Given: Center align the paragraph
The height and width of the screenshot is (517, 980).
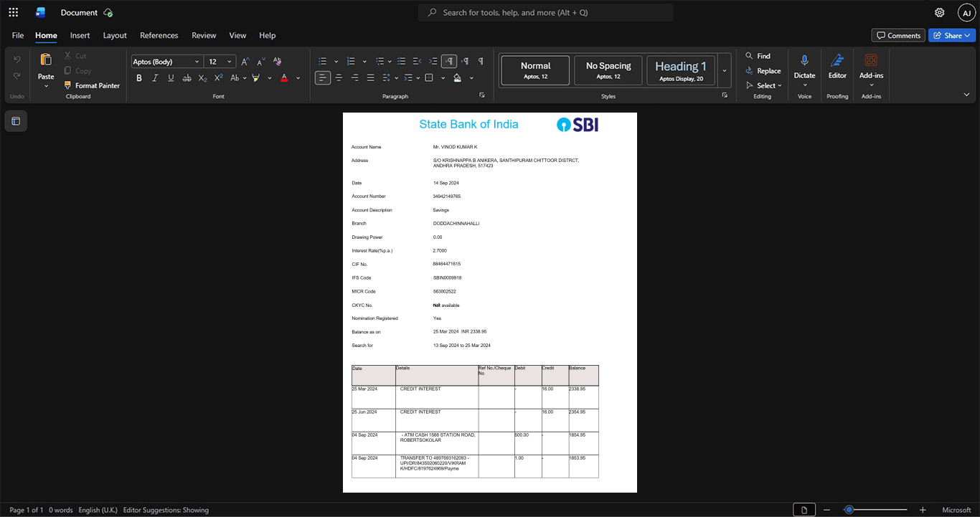Looking at the screenshot, I should [x=339, y=78].
